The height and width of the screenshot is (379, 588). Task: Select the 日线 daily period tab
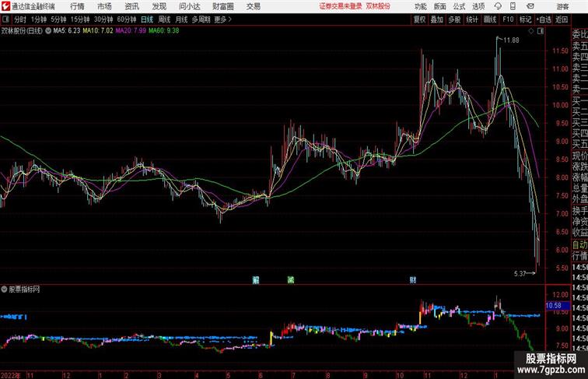pos(147,19)
